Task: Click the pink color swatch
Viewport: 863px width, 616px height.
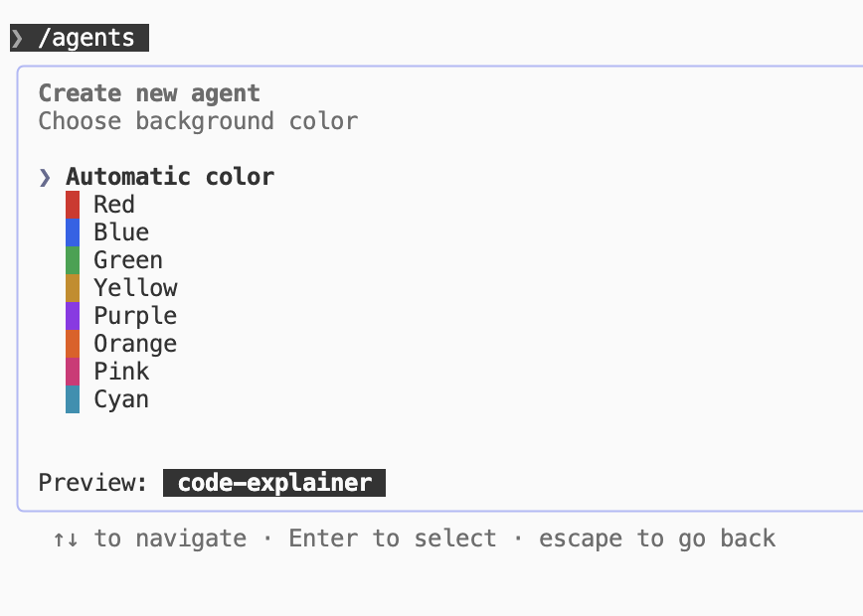Action: [73, 372]
